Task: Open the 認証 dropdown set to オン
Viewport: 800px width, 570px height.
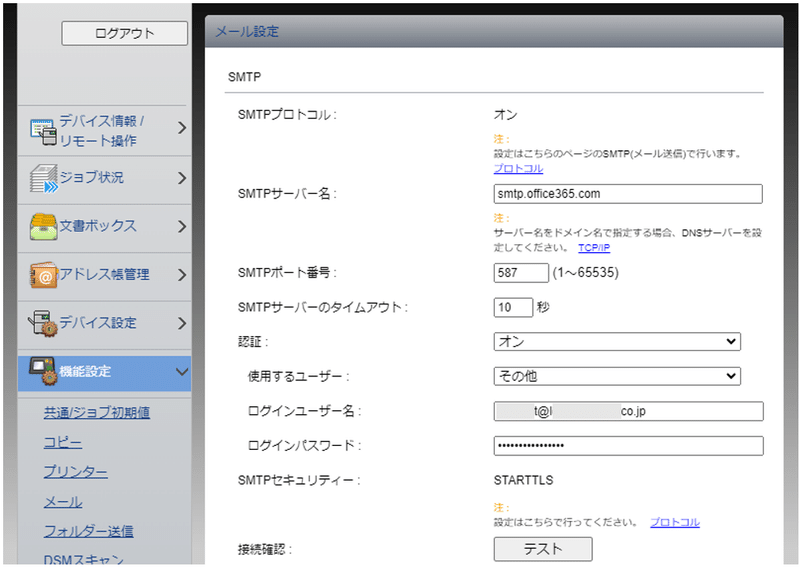Action: (x=617, y=341)
